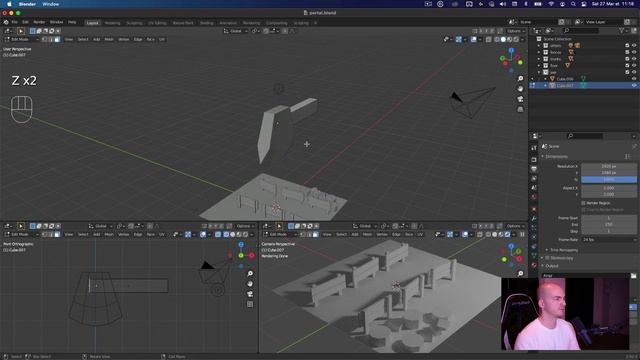This screenshot has height=360, width=640.
Task: Open the Render properties tab
Action: tap(534, 160)
